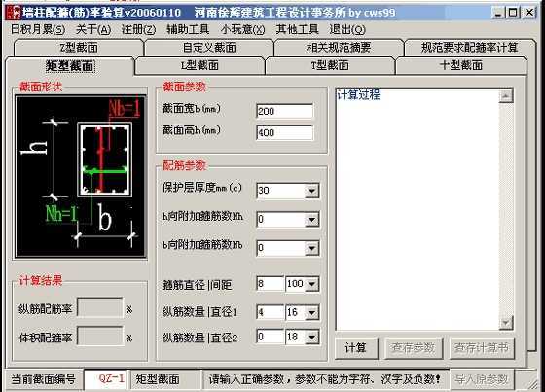The width and height of the screenshot is (545, 392).
Task: Click the 计算过程 text area
Action: [418, 209]
